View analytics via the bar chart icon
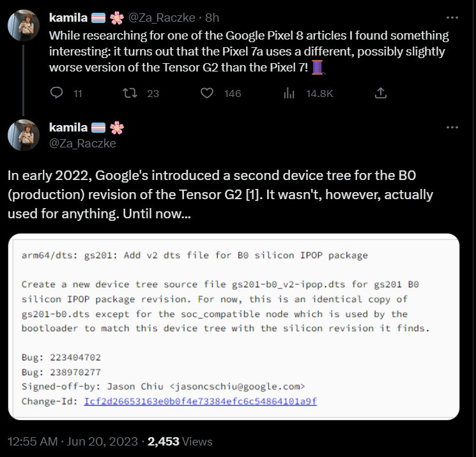 pyautogui.click(x=289, y=93)
